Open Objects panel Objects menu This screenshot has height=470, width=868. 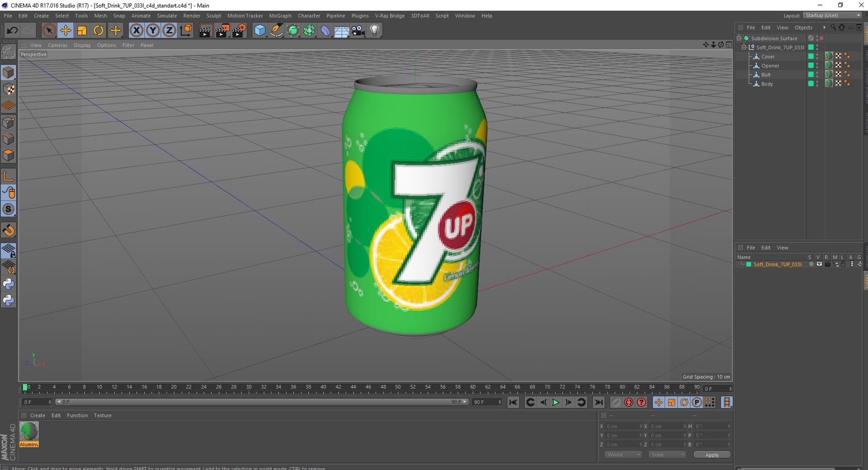(803, 28)
